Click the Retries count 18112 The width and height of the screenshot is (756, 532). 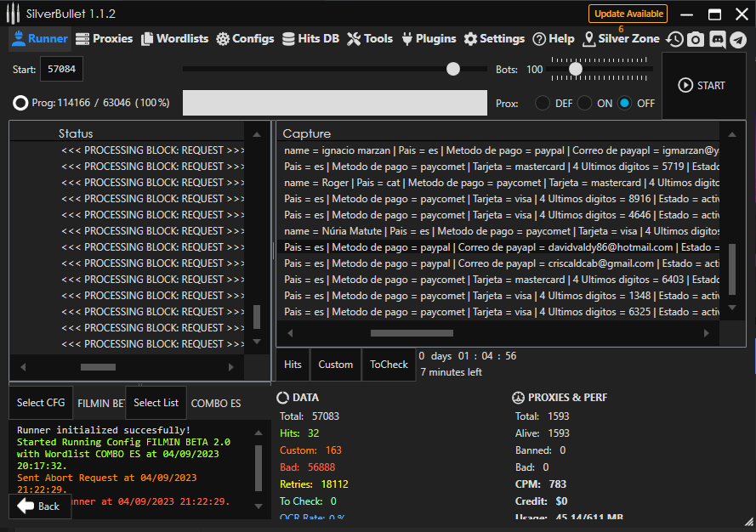(334, 484)
